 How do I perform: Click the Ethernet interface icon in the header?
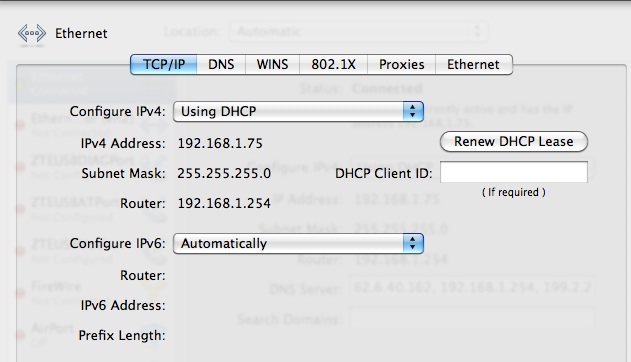[x=32, y=33]
